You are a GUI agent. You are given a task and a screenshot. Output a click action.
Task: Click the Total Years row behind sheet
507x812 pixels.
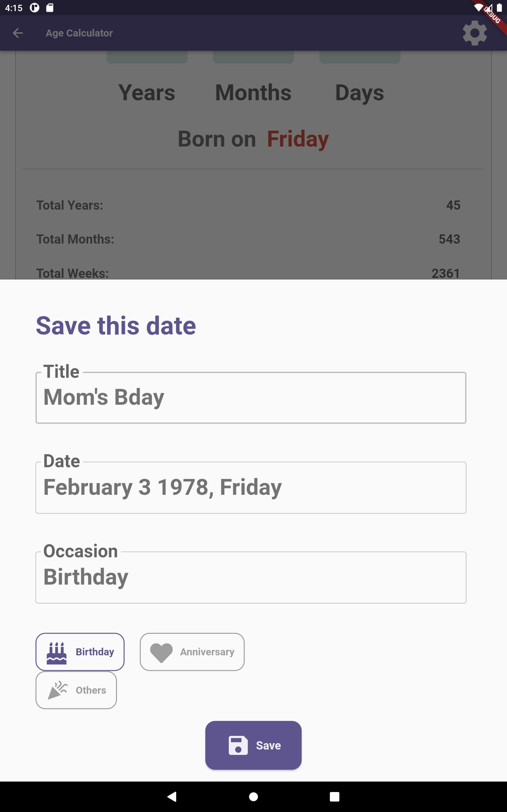(248, 205)
